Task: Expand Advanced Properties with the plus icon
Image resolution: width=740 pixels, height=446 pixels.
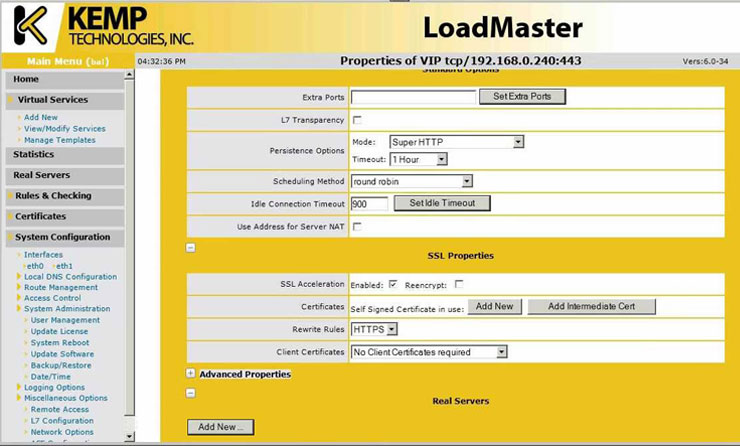Action: point(190,373)
